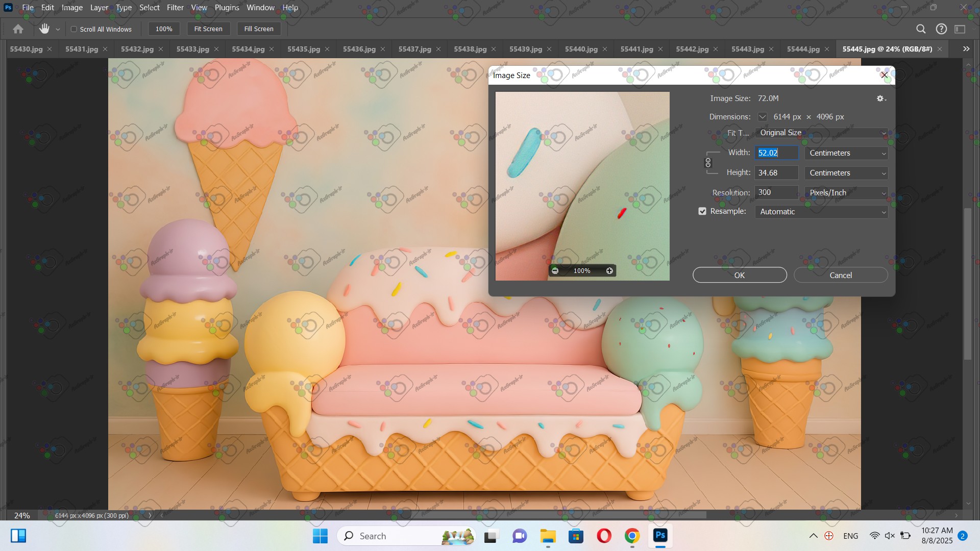Select the Hand tool icon
The width and height of the screenshot is (980, 551).
pyautogui.click(x=44, y=29)
